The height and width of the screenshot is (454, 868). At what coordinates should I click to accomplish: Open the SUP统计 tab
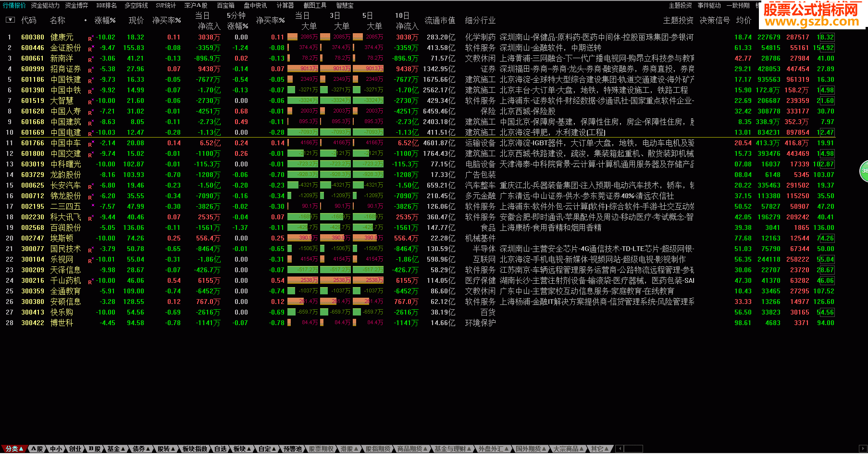click(x=166, y=5)
